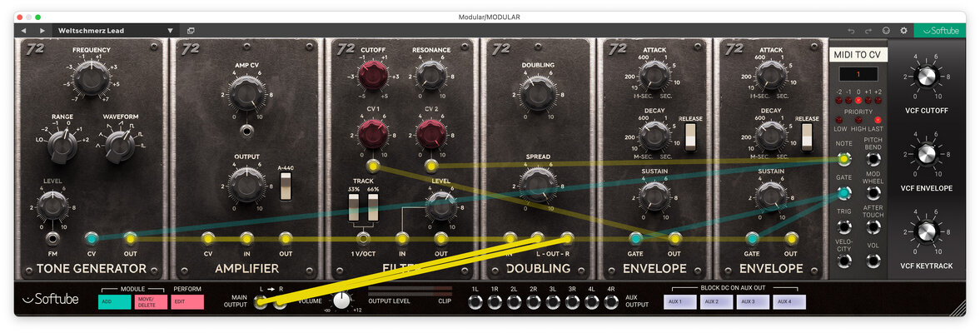Click the red Filter CUTOFF knob
The image size is (980, 333).
(x=372, y=75)
